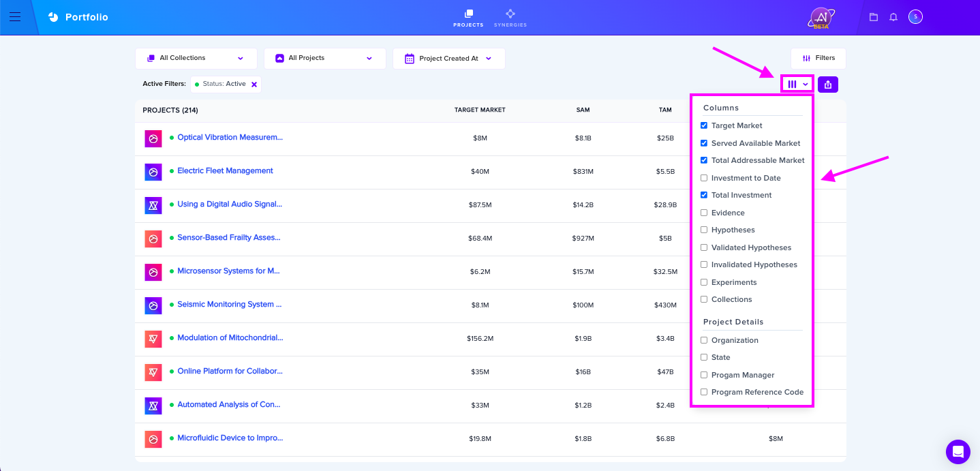Open the Project Created At dropdown
The image size is (980, 471).
click(449, 58)
